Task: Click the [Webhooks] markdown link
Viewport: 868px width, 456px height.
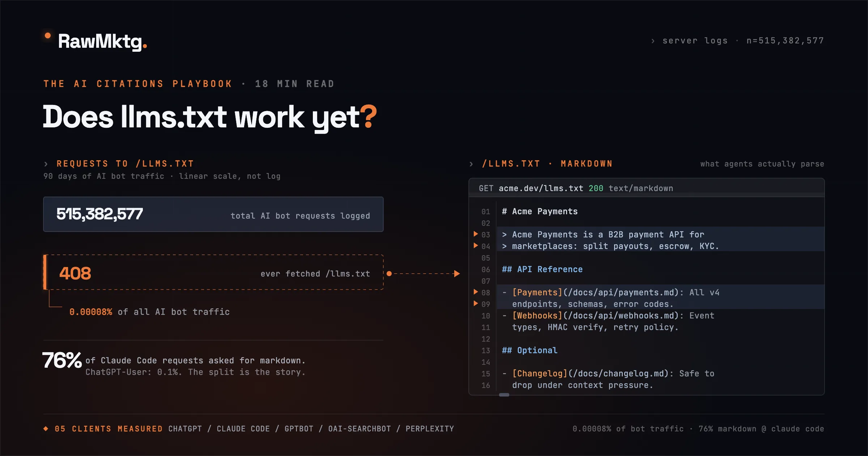Action: (x=537, y=316)
